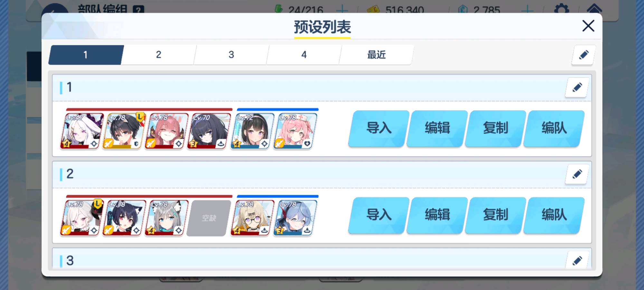644x290 pixels.
Task: Rename preset 2 with its pencil icon
Action: (577, 174)
